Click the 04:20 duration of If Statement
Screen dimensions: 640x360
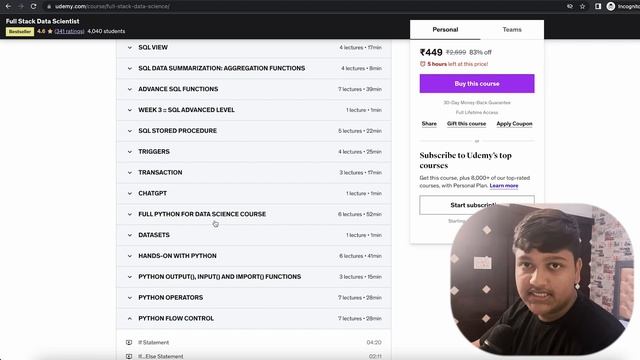374,342
